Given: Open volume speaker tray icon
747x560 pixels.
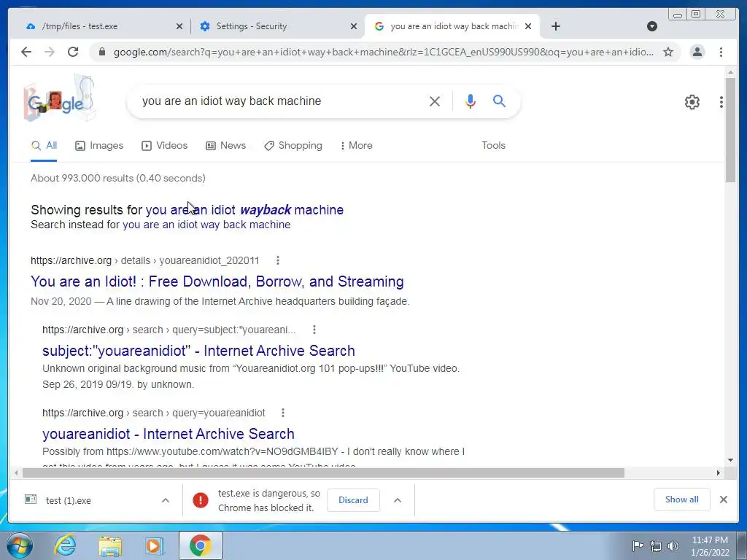Looking at the screenshot, I should [673, 545].
